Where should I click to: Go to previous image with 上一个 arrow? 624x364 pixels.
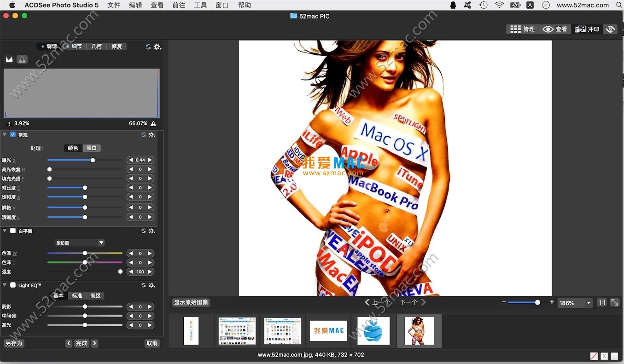click(x=367, y=302)
